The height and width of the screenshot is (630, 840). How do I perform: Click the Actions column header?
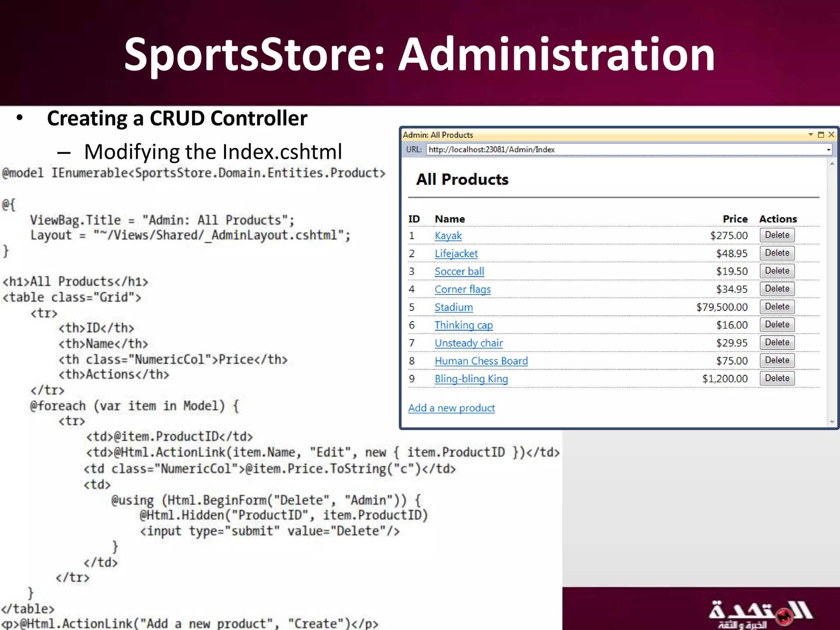(x=778, y=219)
